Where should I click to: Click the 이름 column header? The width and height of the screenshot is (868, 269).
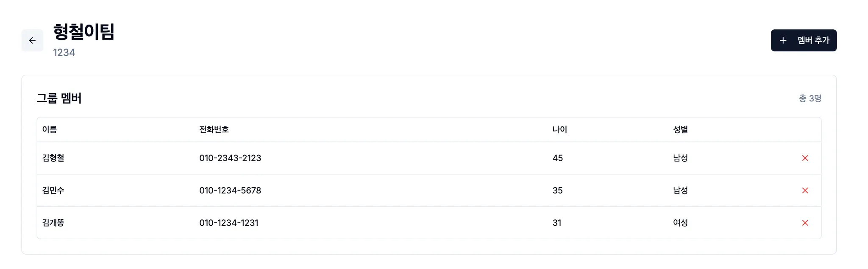[50, 129]
